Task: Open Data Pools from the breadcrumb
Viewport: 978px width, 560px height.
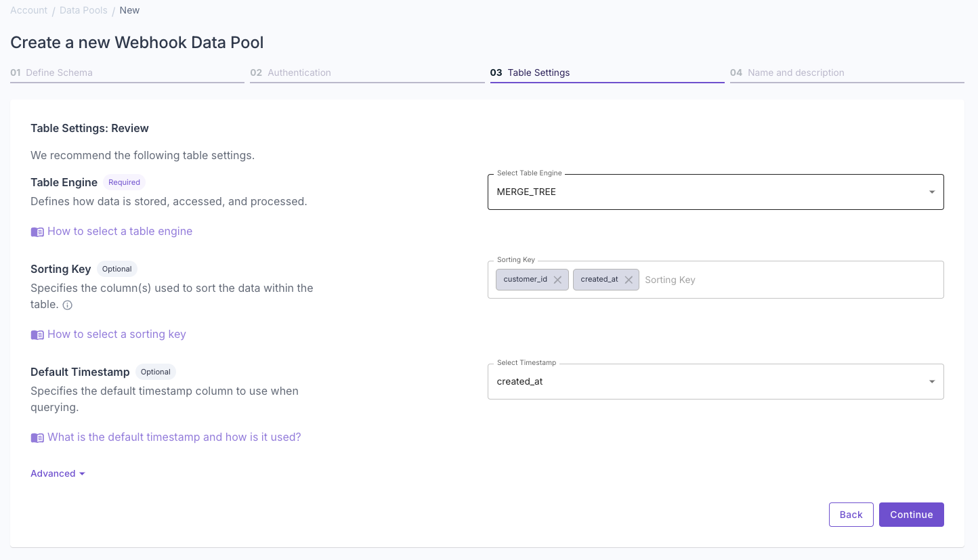Action: [x=83, y=10]
